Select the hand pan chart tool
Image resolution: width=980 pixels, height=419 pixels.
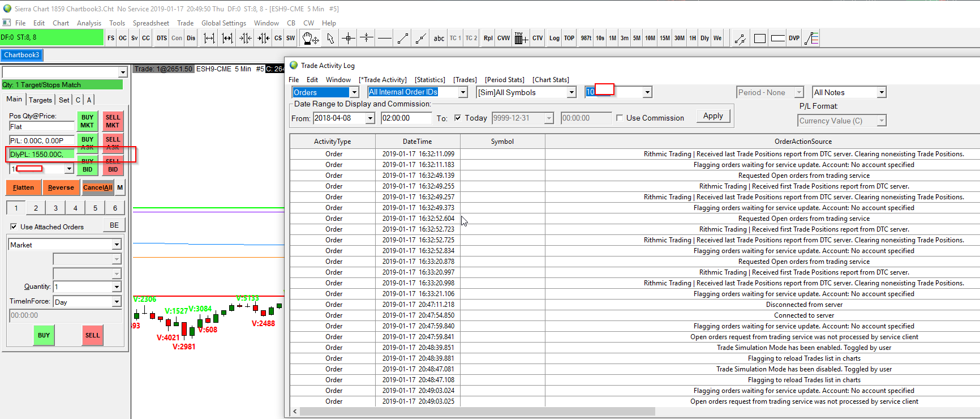310,38
